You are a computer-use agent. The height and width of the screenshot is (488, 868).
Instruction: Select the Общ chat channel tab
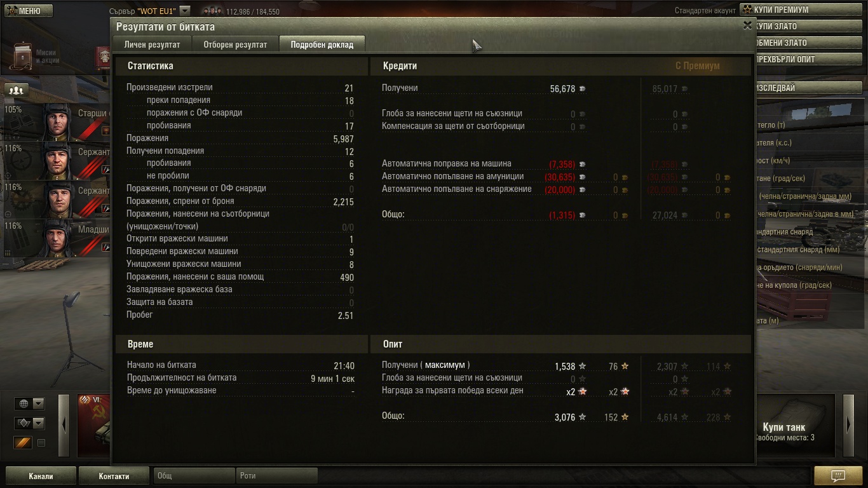pos(194,476)
